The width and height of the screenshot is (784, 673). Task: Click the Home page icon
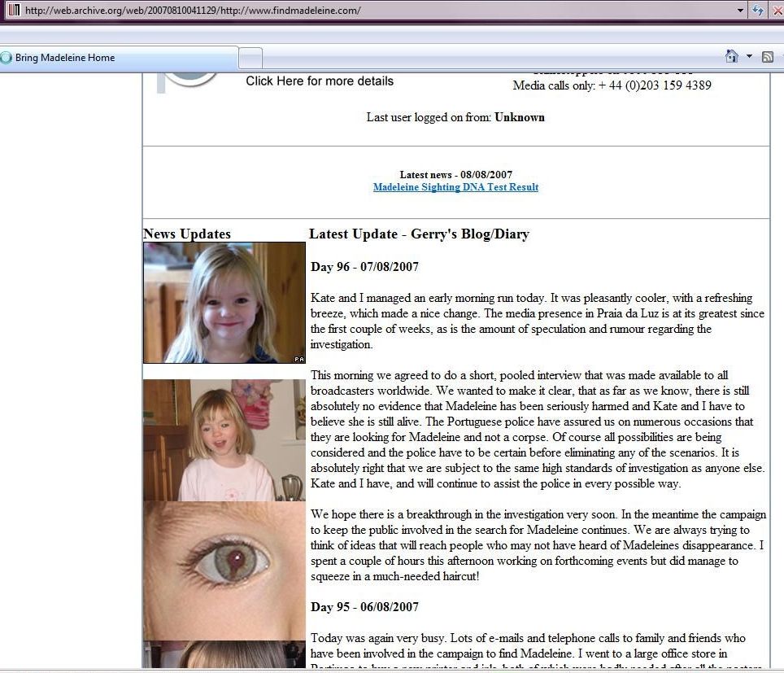click(732, 57)
